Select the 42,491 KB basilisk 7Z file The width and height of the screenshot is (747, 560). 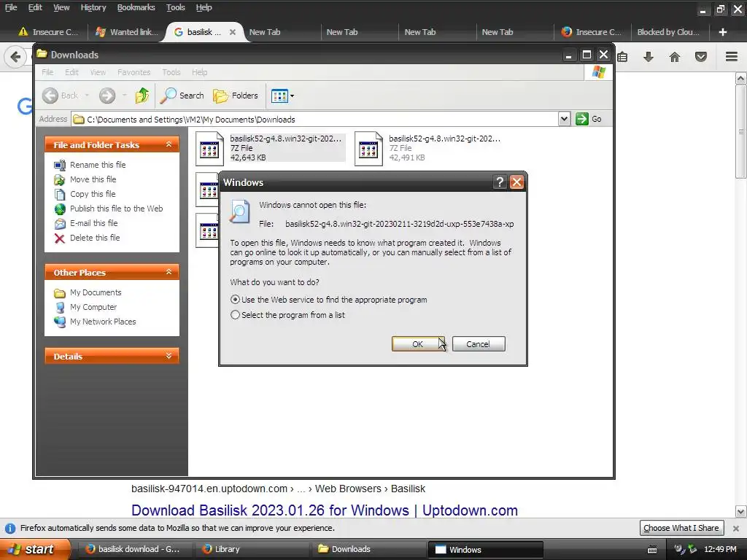click(x=429, y=148)
